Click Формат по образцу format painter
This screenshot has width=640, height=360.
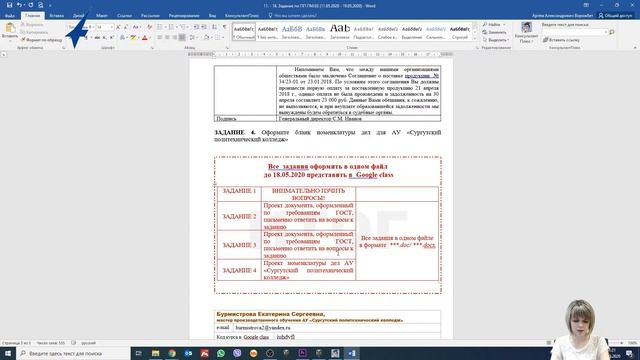41,40
